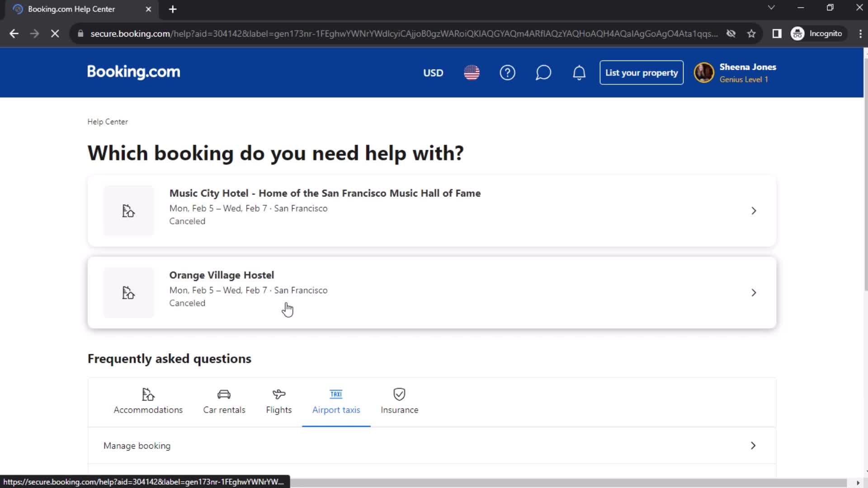Viewport: 868px width, 488px height.
Task: Click the List your property button
Action: click(x=641, y=73)
